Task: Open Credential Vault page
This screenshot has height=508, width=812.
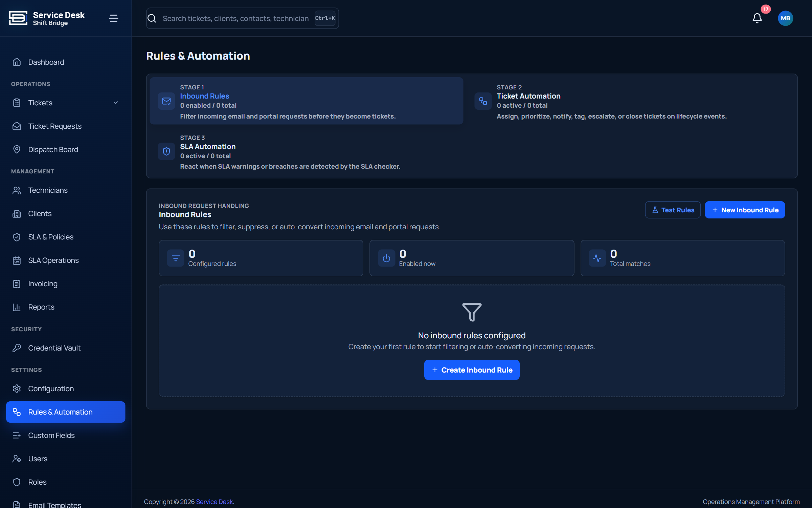Action: (66, 348)
